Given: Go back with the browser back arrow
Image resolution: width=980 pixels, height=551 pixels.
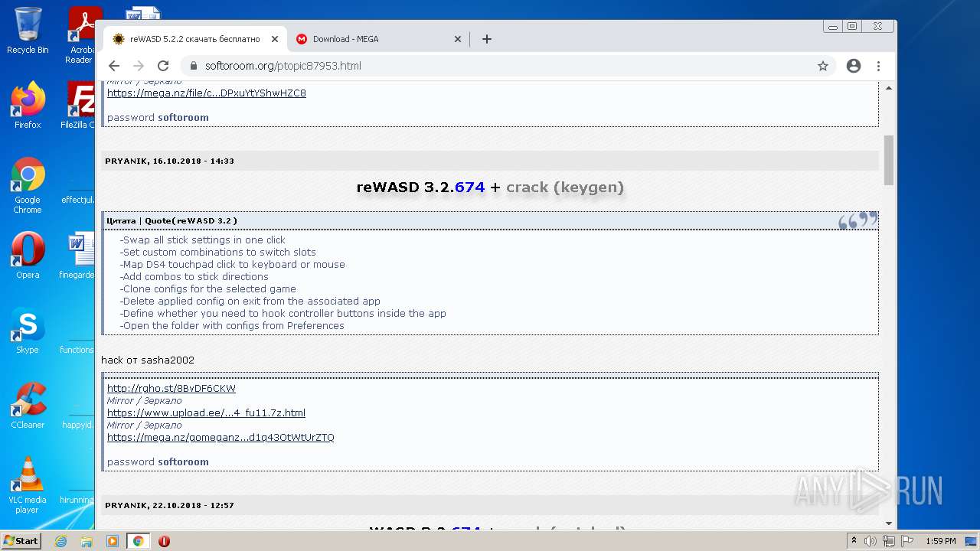Looking at the screenshot, I should [x=114, y=66].
